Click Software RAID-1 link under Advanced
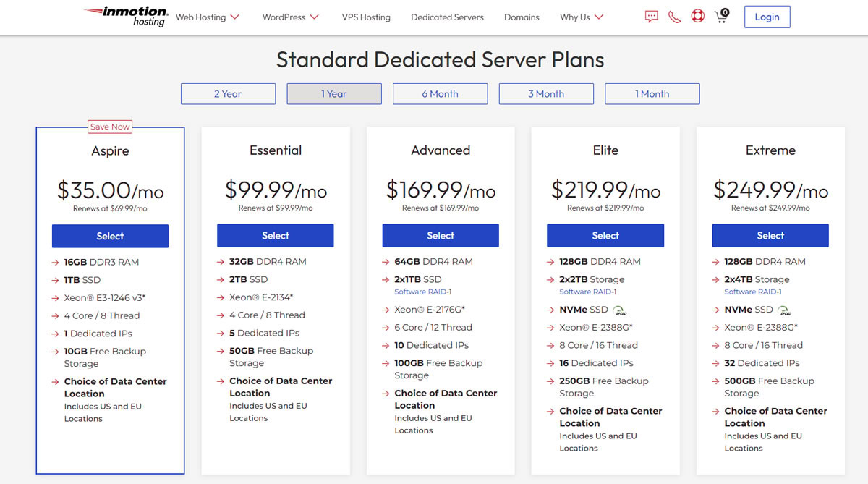 coord(423,292)
